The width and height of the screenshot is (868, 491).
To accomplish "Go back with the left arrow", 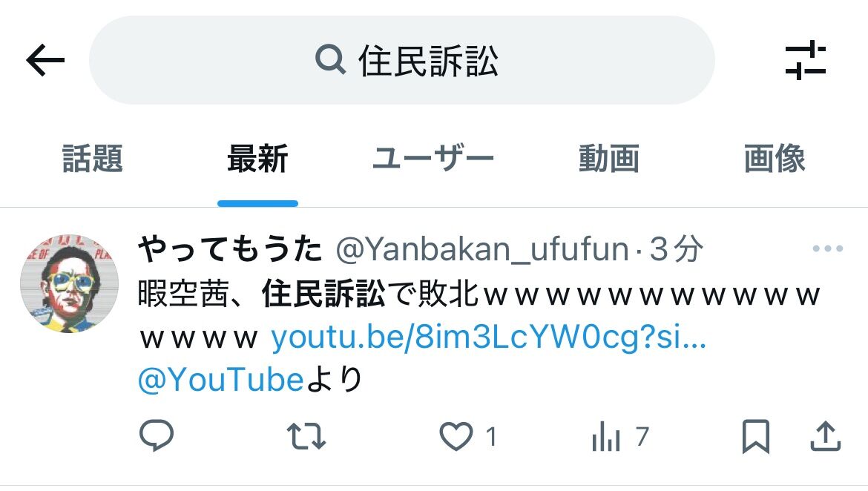I will point(45,60).
